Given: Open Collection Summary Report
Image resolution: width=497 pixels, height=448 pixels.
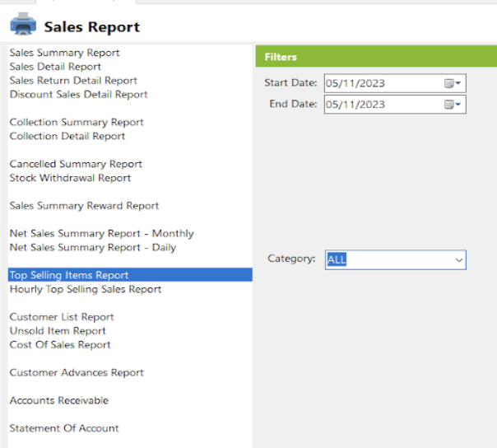Looking at the screenshot, I should pos(77,123).
